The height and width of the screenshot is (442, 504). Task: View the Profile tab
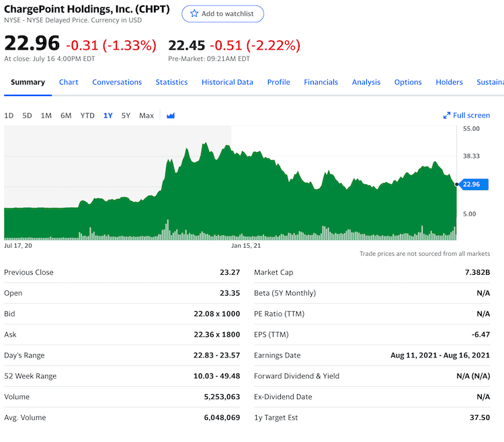279,82
